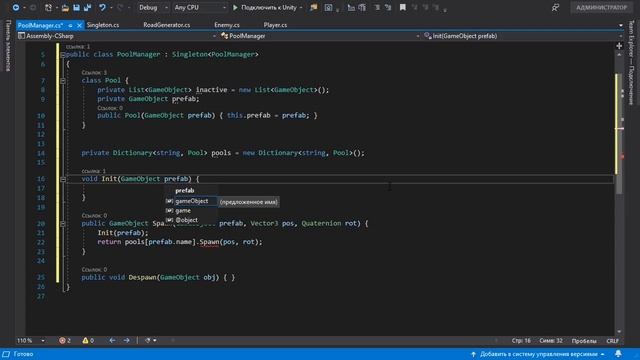This screenshot has width=640, height=360.
Task: Click the split editor plus icon above scrollbar
Action: click(x=619, y=46)
